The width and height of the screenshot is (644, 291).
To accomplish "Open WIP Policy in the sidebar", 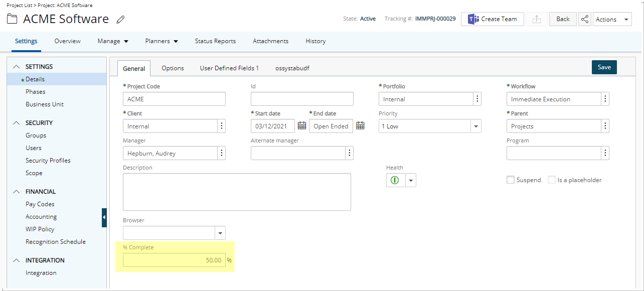I will pyautogui.click(x=40, y=229).
